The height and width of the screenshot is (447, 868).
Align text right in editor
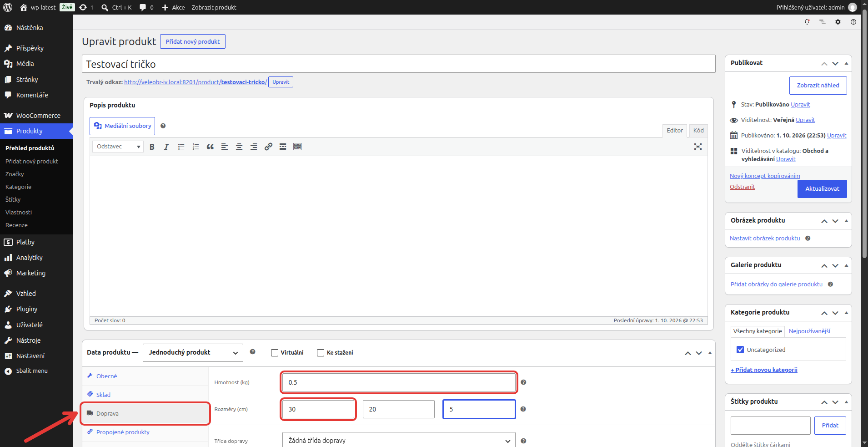254,147
